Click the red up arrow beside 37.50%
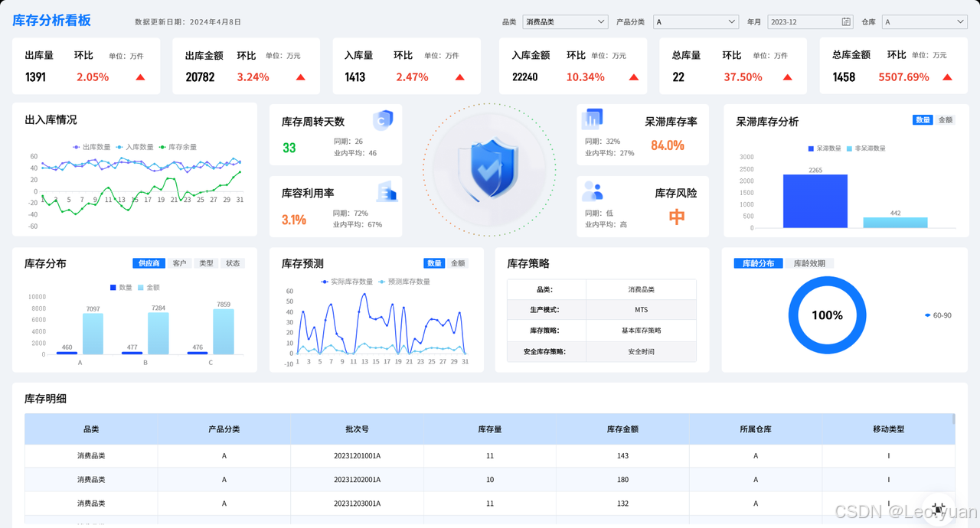Image resolution: width=980 pixels, height=528 pixels. [x=787, y=77]
